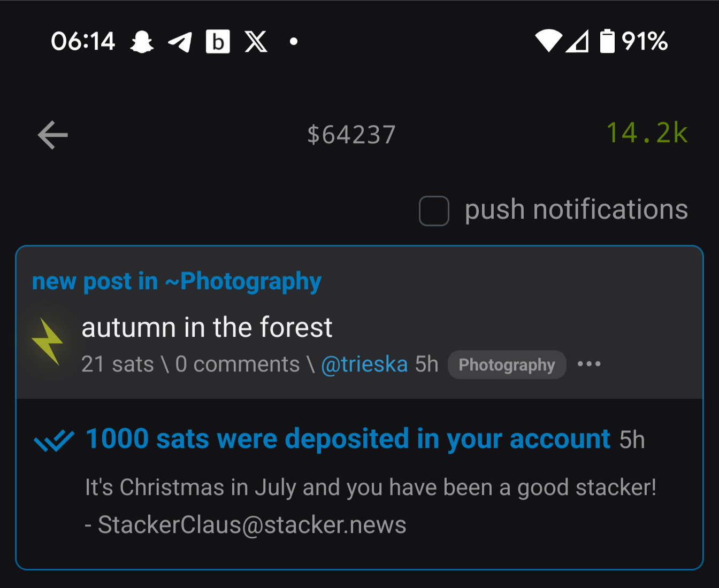Open the 14.2k sats wallet balance

point(647,133)
